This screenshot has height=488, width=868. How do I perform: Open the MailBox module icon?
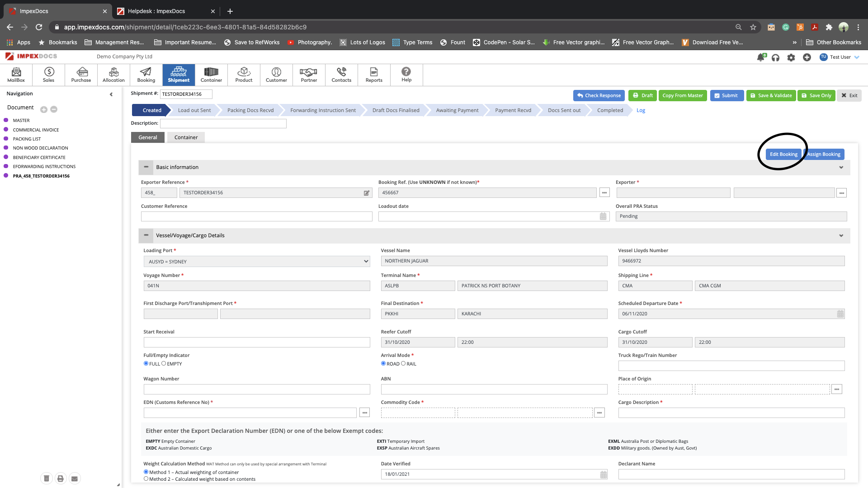tap(16, 75)
